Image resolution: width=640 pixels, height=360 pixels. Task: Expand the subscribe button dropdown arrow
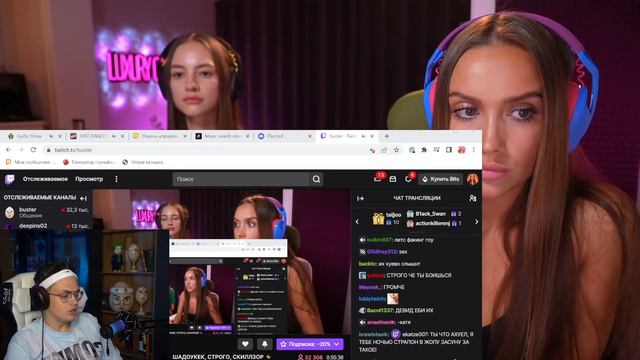pyautogui.click(x=337, y=344)
